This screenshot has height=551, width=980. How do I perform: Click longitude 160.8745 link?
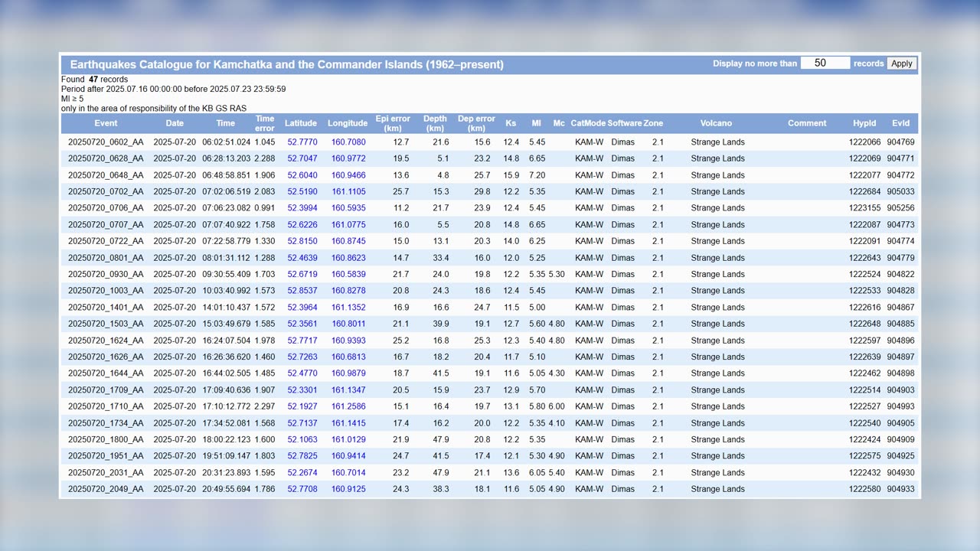click(348, 241)
